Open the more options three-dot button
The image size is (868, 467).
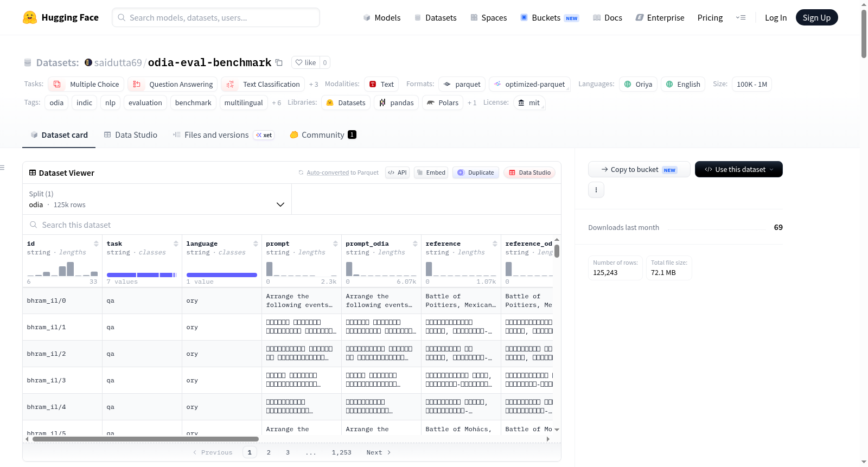point(596,190)
